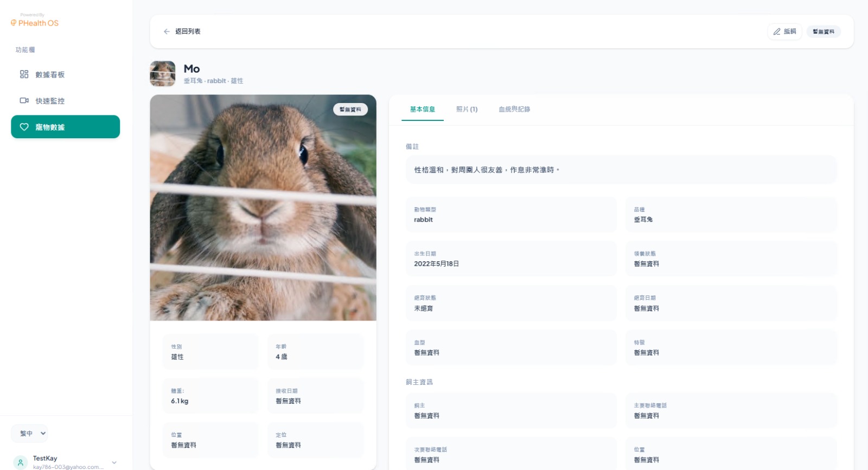The image size is (868, 470).
Task: Click the 編輯 button
Action: [x=785, y=31]
